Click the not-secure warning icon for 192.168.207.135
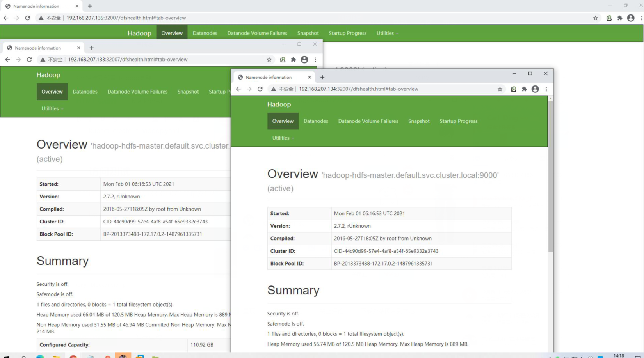644x358 pixels. pyautogui.click(x=41, y=18)
